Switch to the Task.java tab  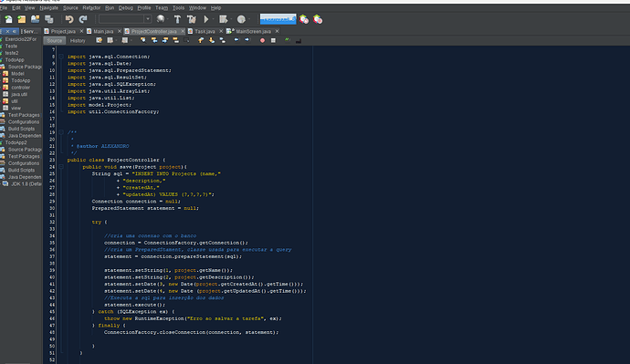[x=205, y=31]
